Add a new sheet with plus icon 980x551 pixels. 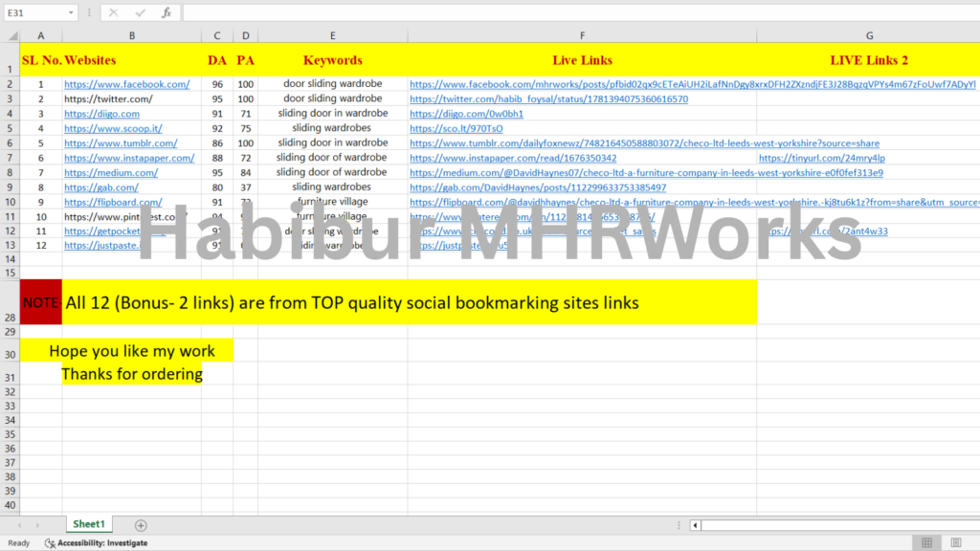pos(141,525)
